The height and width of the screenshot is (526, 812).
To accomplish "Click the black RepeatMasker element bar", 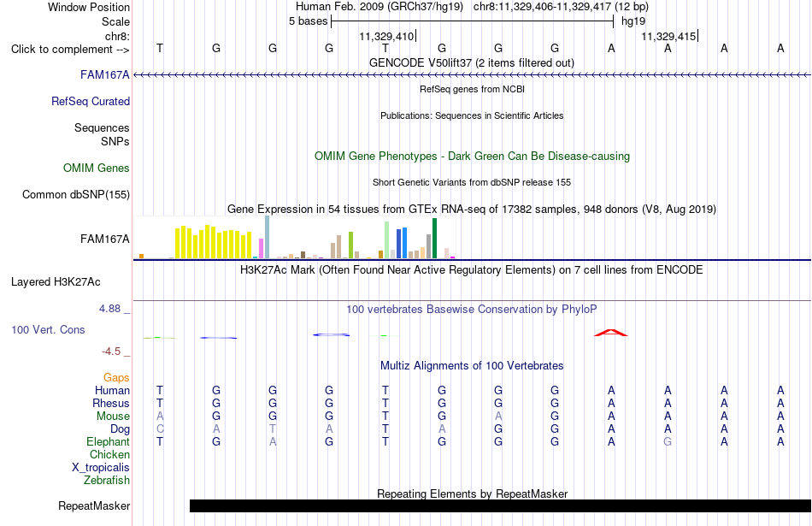I will coord(500,505).
